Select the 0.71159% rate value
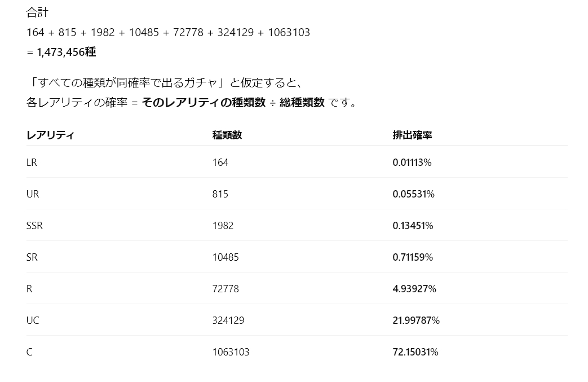The image size is (588, 382). point(413,257)
